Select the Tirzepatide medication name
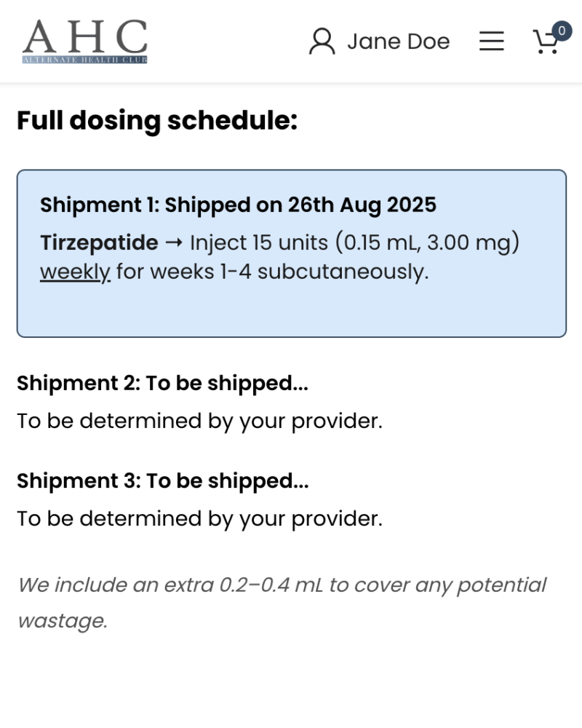 click(99, 243)
